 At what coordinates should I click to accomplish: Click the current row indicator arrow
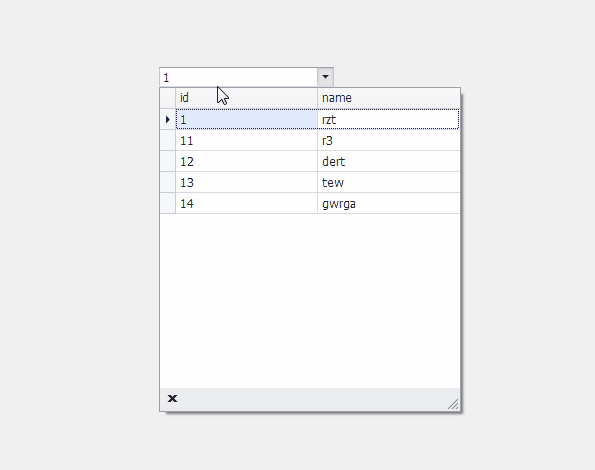(168, 119)
